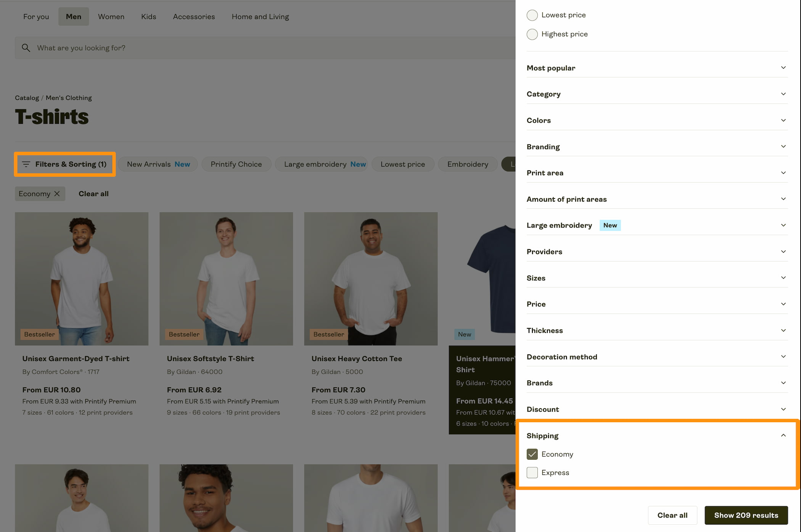This screenshot has width=801, height=532.
Task: Open the Accessories tab
Action: 194,16
